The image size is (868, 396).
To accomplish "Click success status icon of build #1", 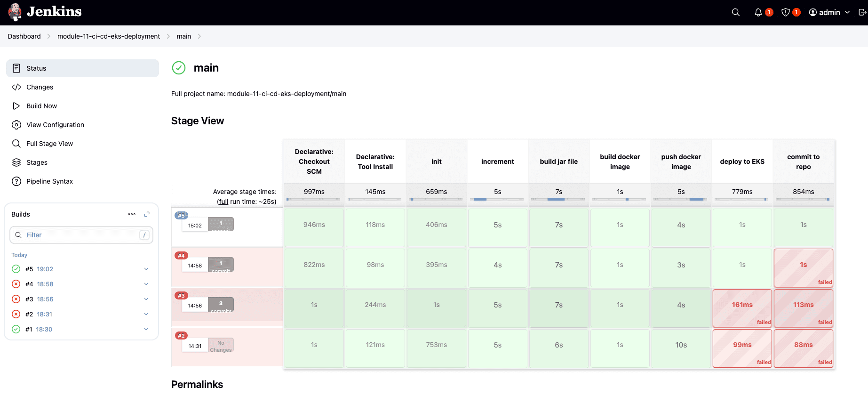I will click(x=16, y=329).
